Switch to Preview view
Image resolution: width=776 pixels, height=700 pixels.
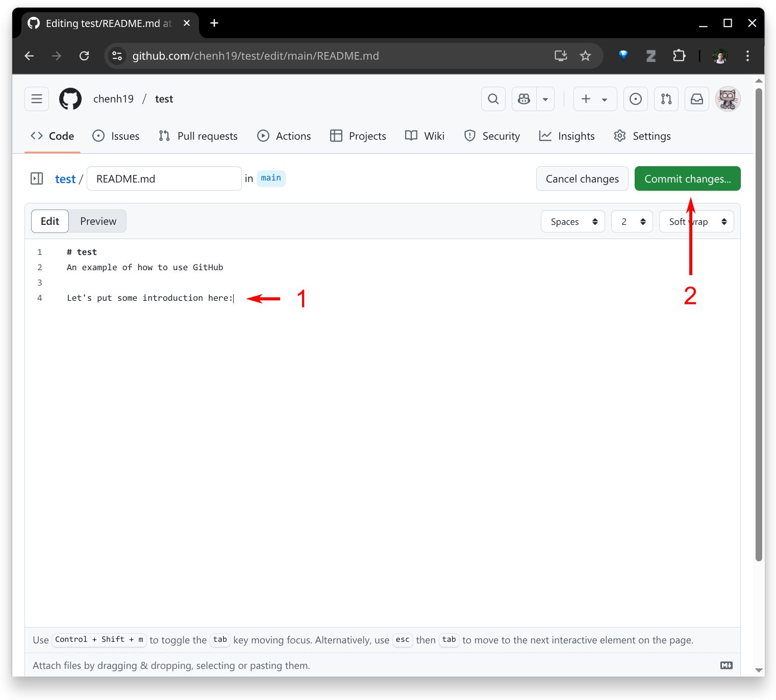pyautogui.click(x=98, y=221)
